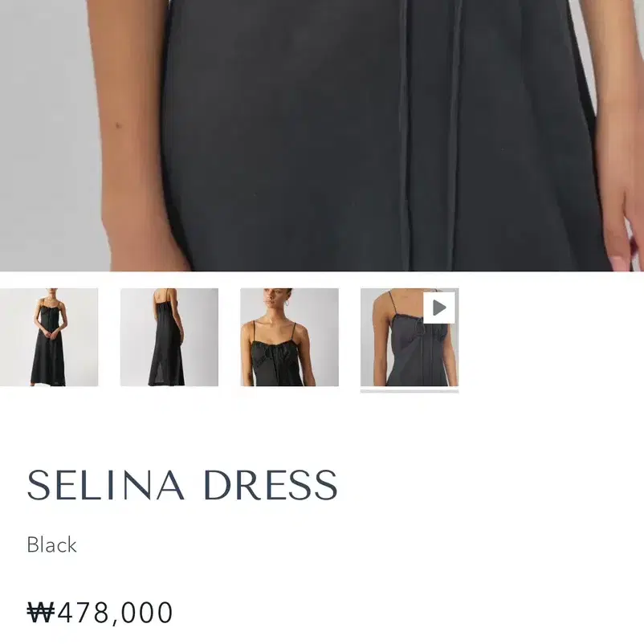
Task: Click the gray indicator bar under fourth thumbnail
Action: (x=410, y=391)
